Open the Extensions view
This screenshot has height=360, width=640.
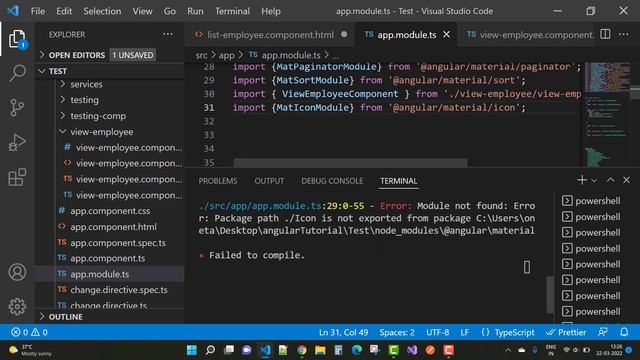pyautogui.click(x=17, y=178)
